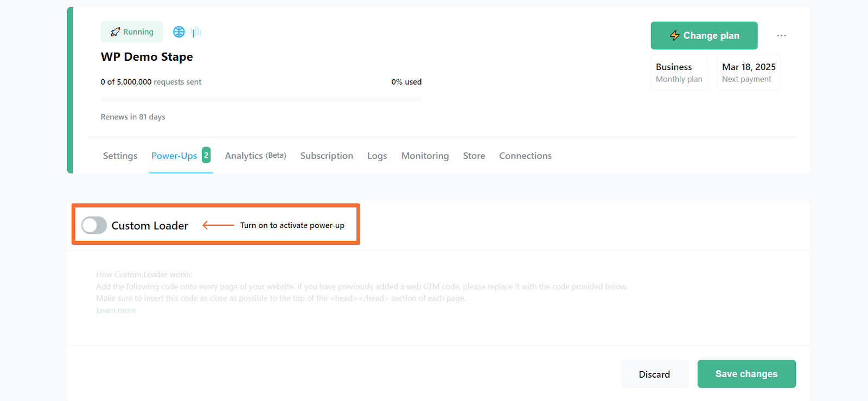
Task: Click the blue globe icon beside Running
Action: pos(178,32)
